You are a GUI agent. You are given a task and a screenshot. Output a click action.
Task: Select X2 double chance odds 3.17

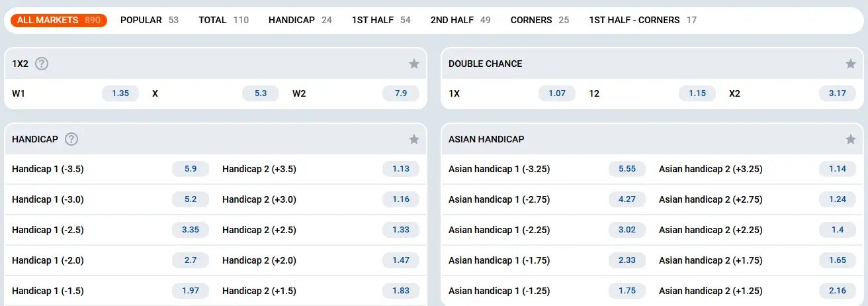[838, 93]
